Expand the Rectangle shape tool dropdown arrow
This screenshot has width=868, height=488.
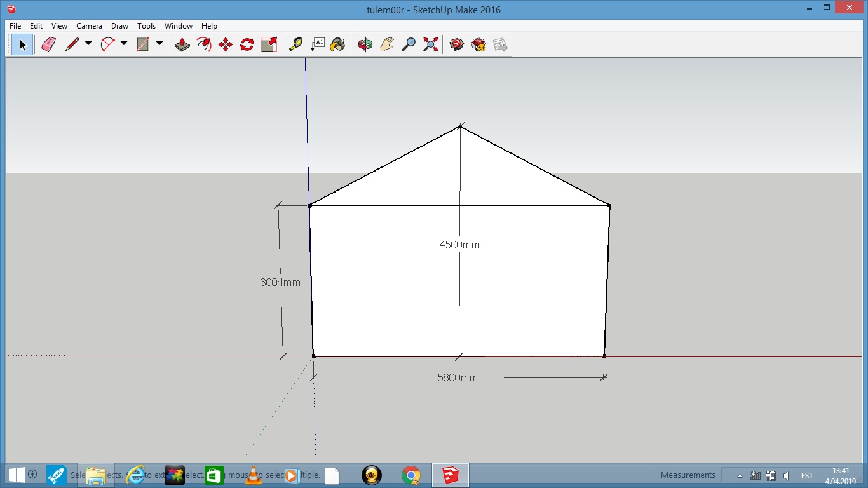pyautogui.click(x=159, y=44)
